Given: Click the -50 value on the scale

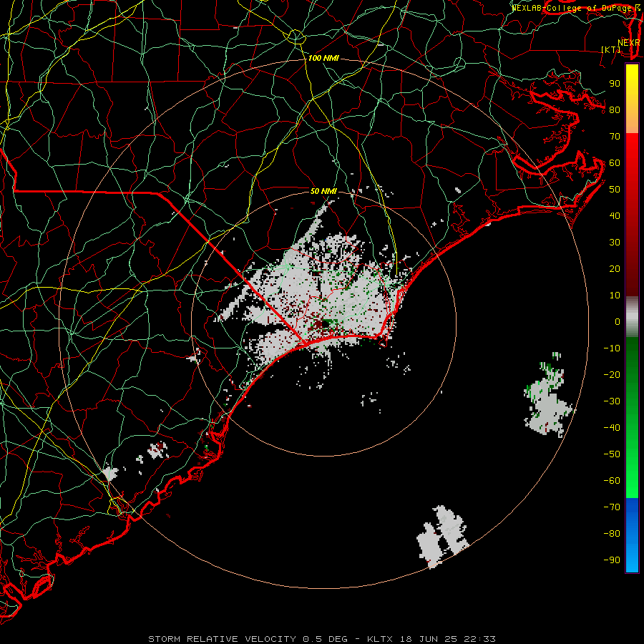Looking at the screenshot, I should (612, 454).
